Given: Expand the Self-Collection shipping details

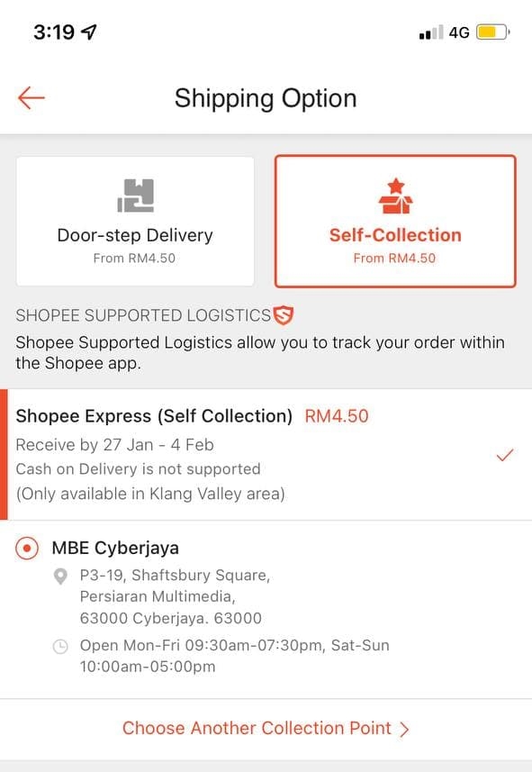Looking at the screenshot, I should (x=394, y=219).
